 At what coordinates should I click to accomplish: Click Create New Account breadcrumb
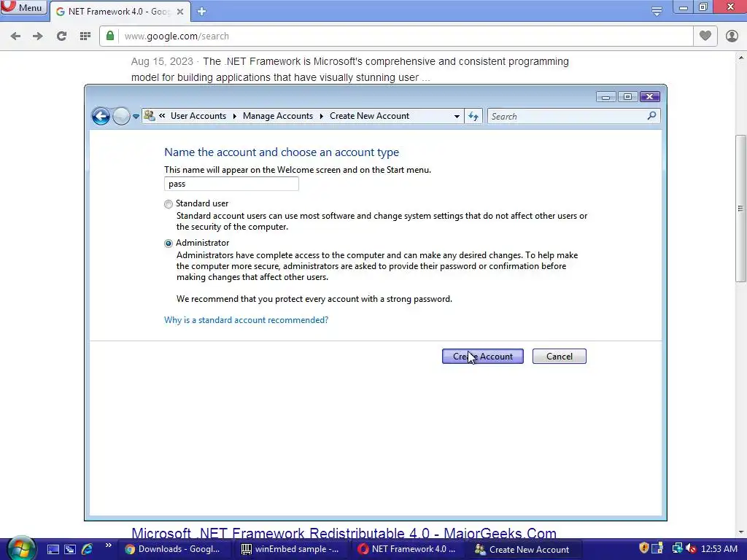click(x=369, y=116)
